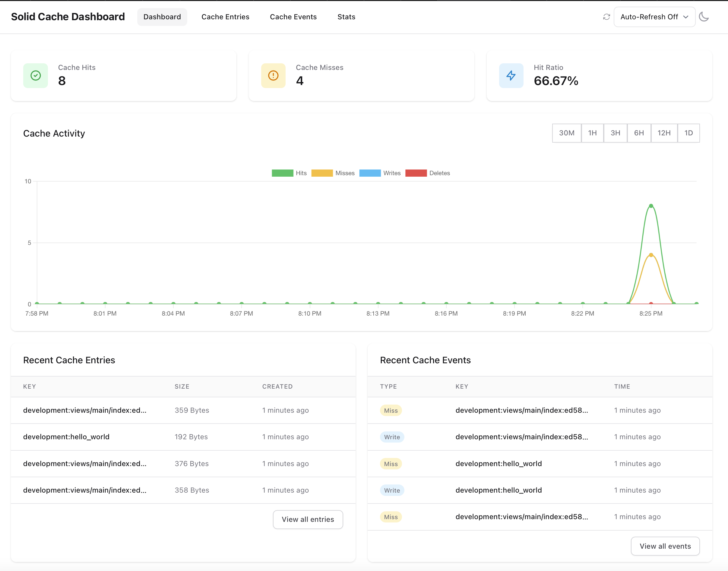Viewport: 728px width, 571px height.
Task: Click View all entries button
Action: 308,519
